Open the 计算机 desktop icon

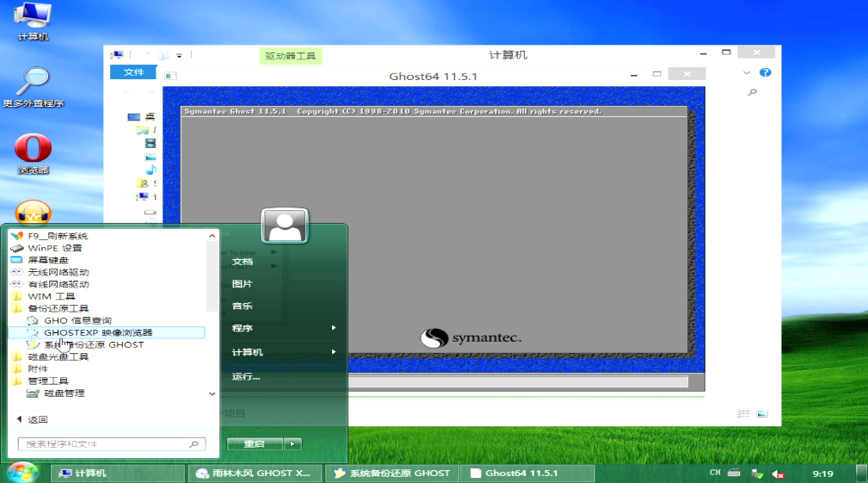pos(33,21)
